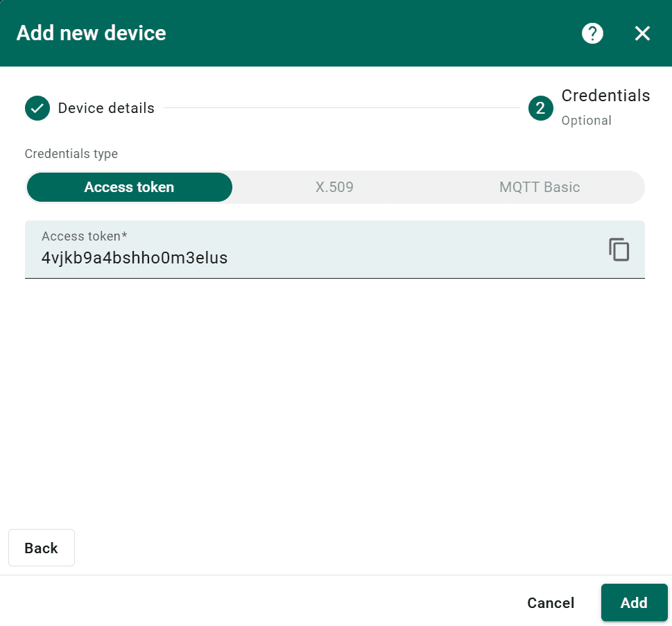Copy the access token to clipboard
Viewport: 672px width, 626px height.
[619, 250]
